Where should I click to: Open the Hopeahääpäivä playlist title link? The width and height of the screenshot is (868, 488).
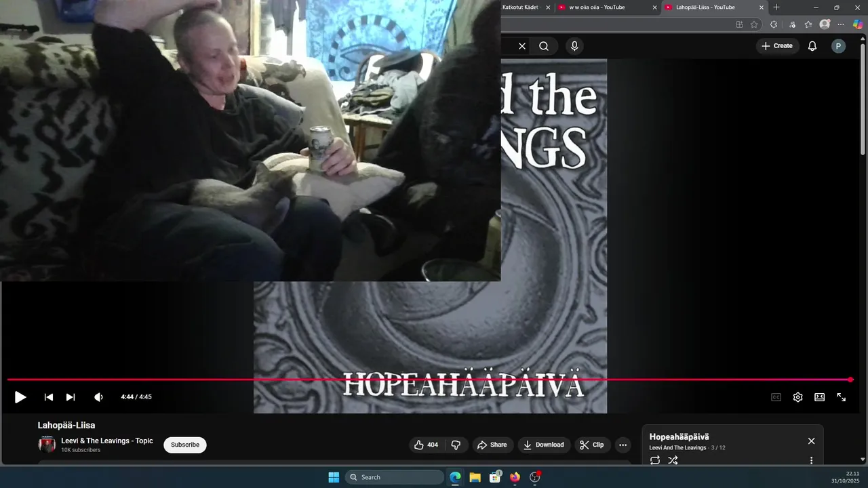[x=679, y=437]
